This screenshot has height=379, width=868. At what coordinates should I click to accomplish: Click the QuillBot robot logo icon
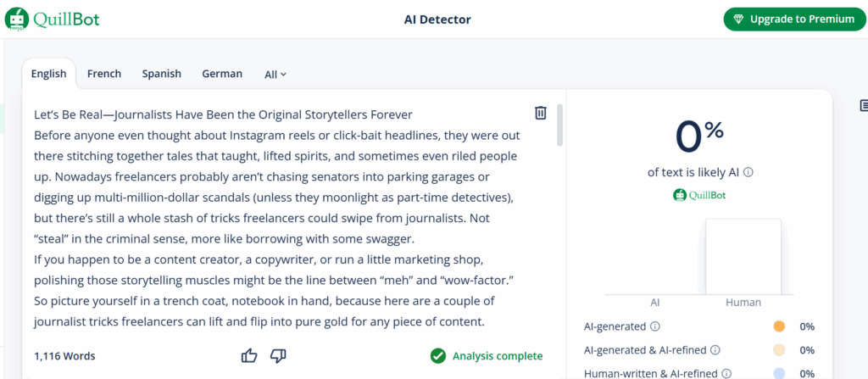pyautogui.click(x=17, y=20)
